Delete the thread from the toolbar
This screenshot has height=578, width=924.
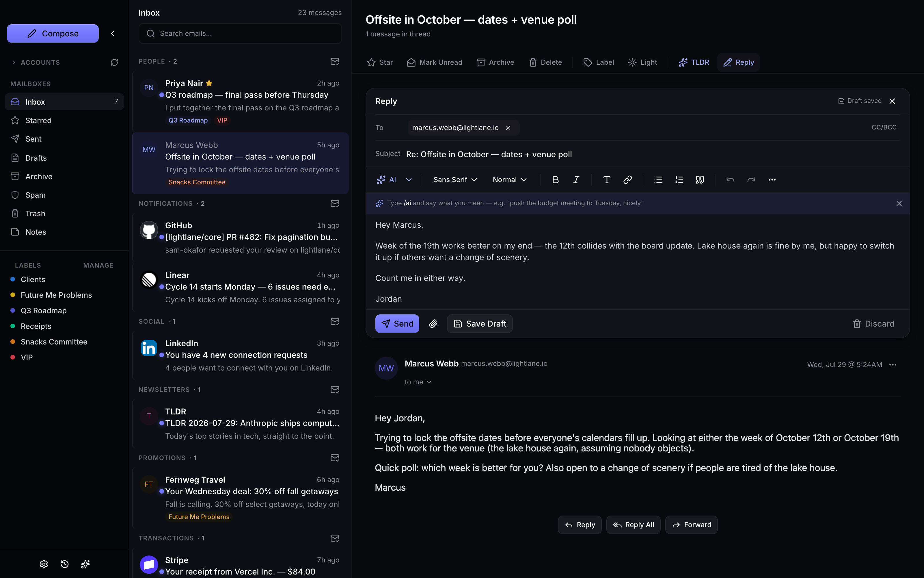click(x=546, y=62)
